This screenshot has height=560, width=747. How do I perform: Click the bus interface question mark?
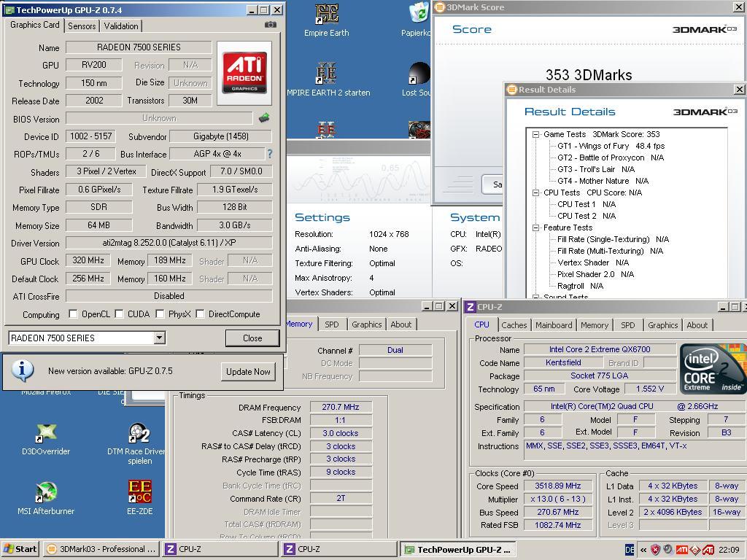tap(270, 154)
